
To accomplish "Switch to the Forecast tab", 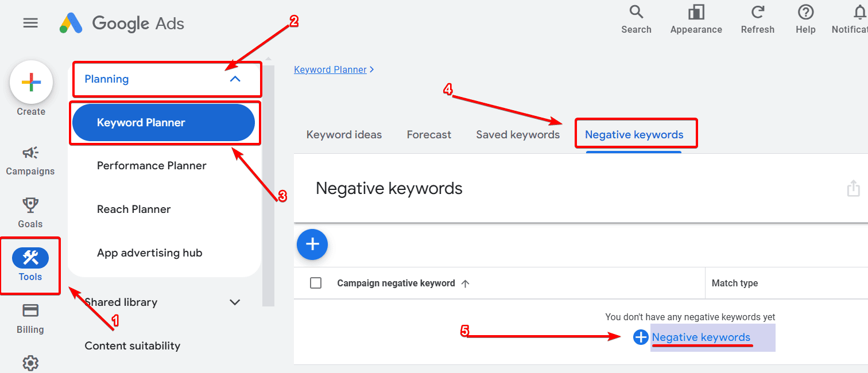I will pyautogui.click(x=428, y=134).
